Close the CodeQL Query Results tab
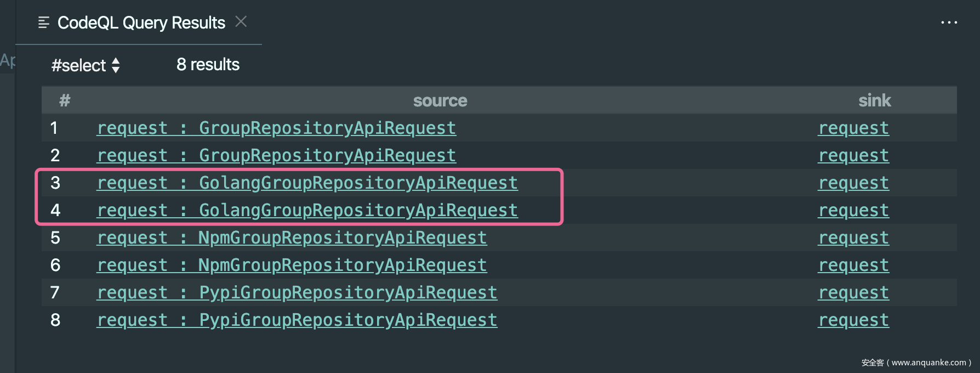This screenshot has height=373, width=980. 241,21
